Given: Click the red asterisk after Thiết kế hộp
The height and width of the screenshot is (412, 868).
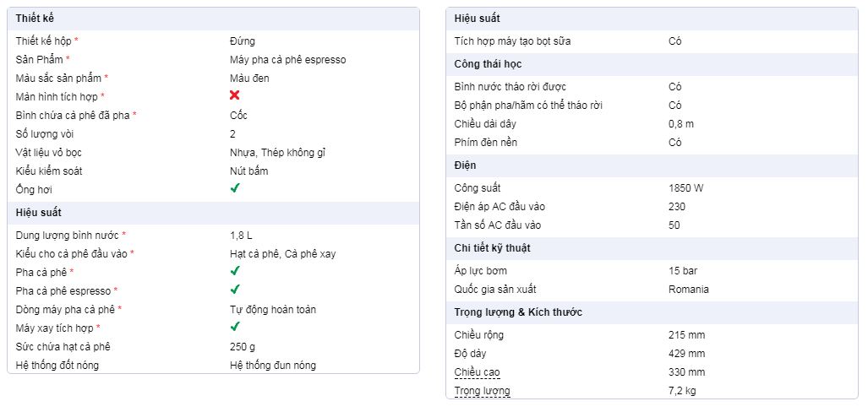Looking at the screenshot, I should pos(76,41).
